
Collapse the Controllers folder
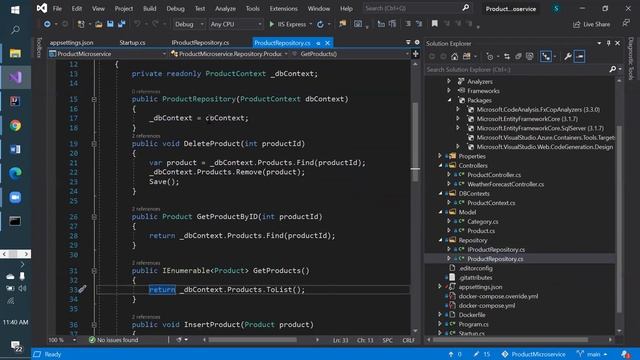[x=440, y=165]
